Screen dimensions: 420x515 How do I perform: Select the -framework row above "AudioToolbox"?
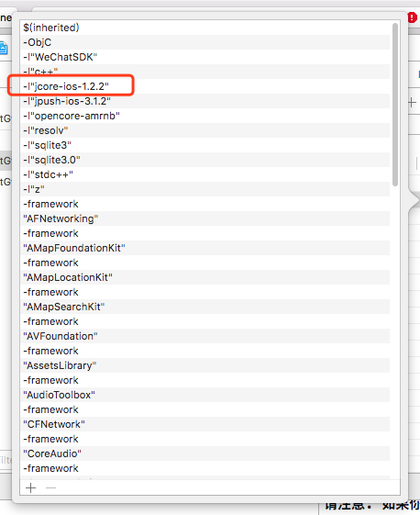point(205,380)
